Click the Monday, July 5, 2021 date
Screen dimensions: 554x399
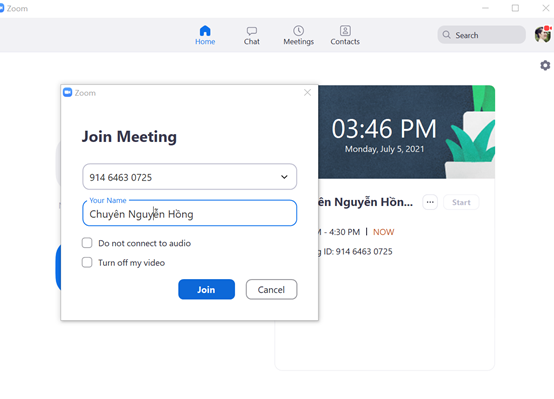(x=384, y=149)
